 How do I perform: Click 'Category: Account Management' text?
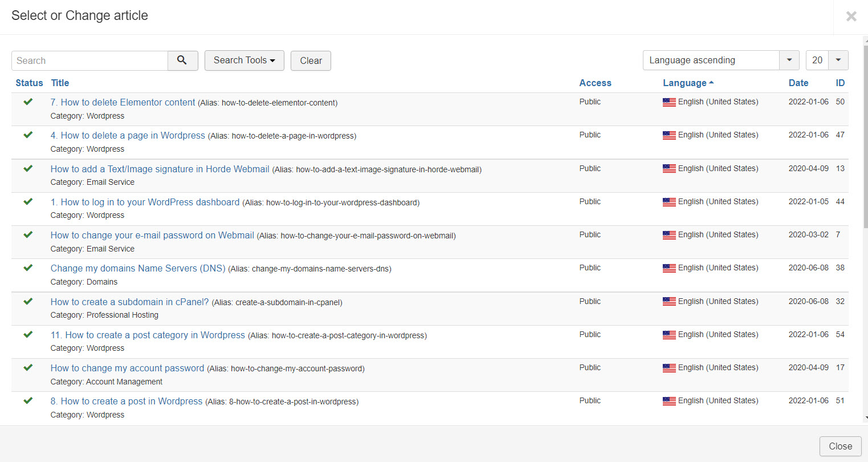106,382
